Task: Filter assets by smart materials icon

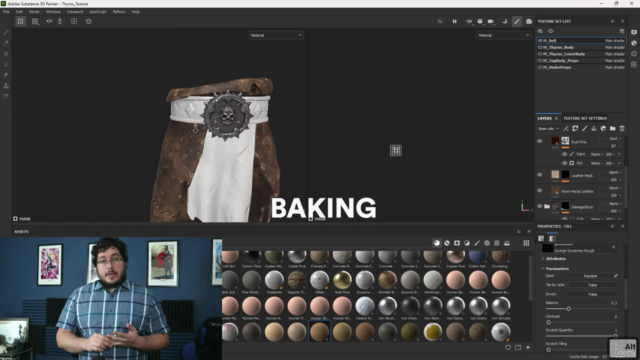Action: coord(447,243)
